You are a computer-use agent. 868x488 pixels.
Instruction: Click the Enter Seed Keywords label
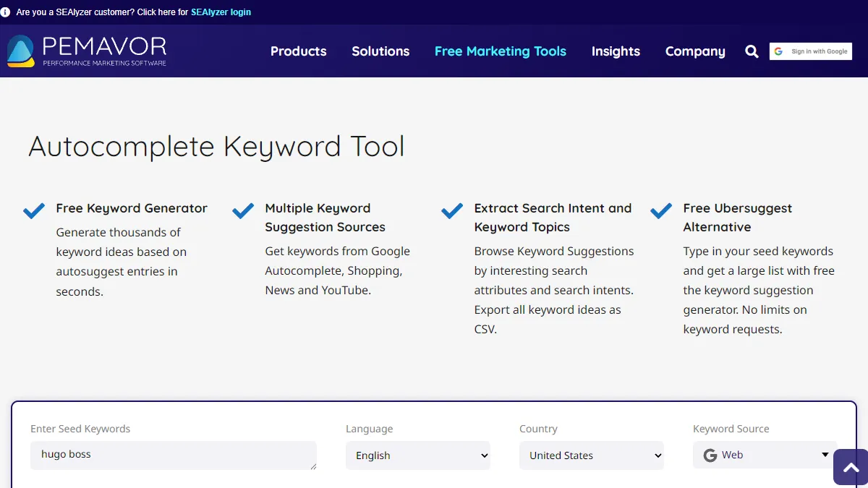[x=80, y=429]
